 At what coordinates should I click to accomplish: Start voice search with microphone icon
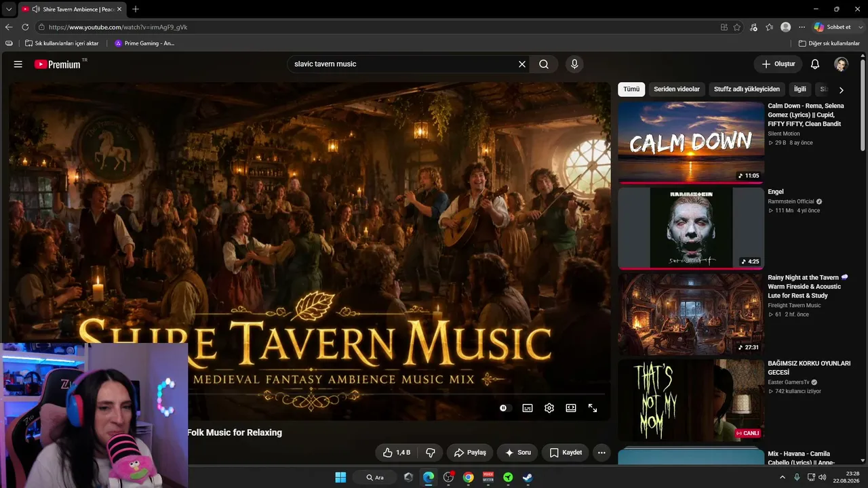click(574, 64)
